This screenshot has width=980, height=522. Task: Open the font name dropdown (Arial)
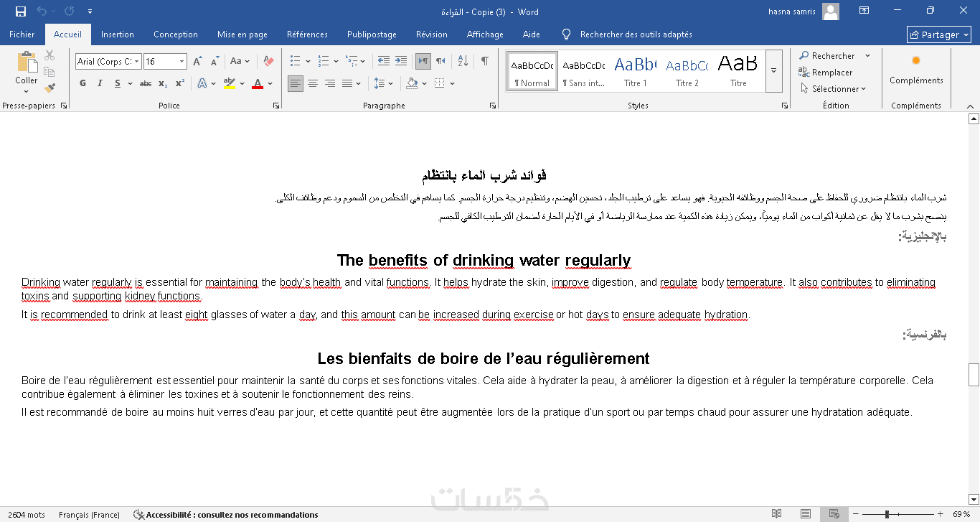tap(136, 62)
